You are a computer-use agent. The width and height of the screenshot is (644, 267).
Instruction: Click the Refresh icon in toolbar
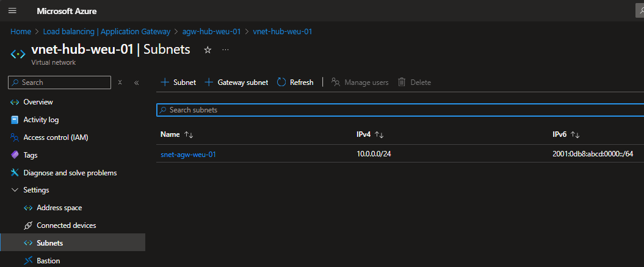[281, 82]
